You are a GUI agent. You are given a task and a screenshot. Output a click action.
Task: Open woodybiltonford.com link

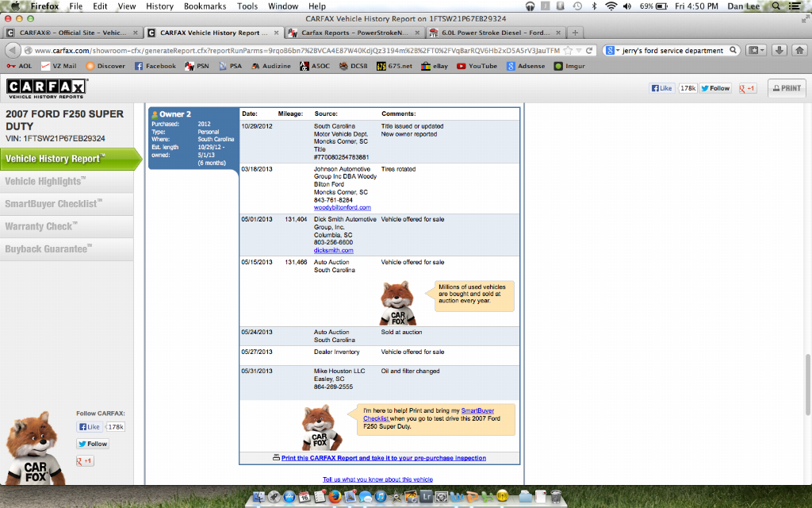click(x=343, y=207)
